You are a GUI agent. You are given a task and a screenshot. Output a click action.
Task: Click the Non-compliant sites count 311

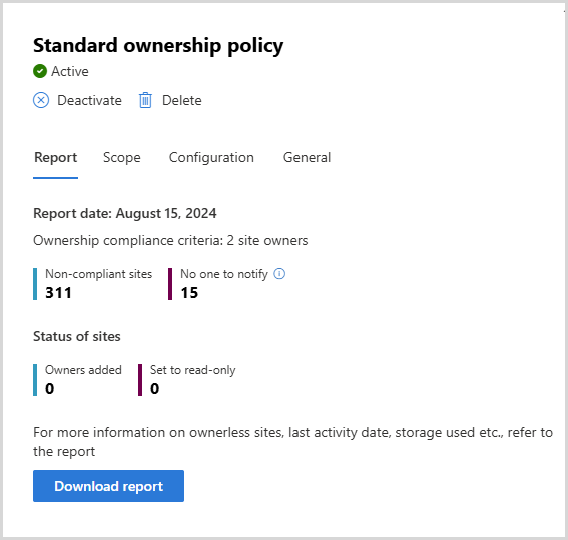[58, 293]
